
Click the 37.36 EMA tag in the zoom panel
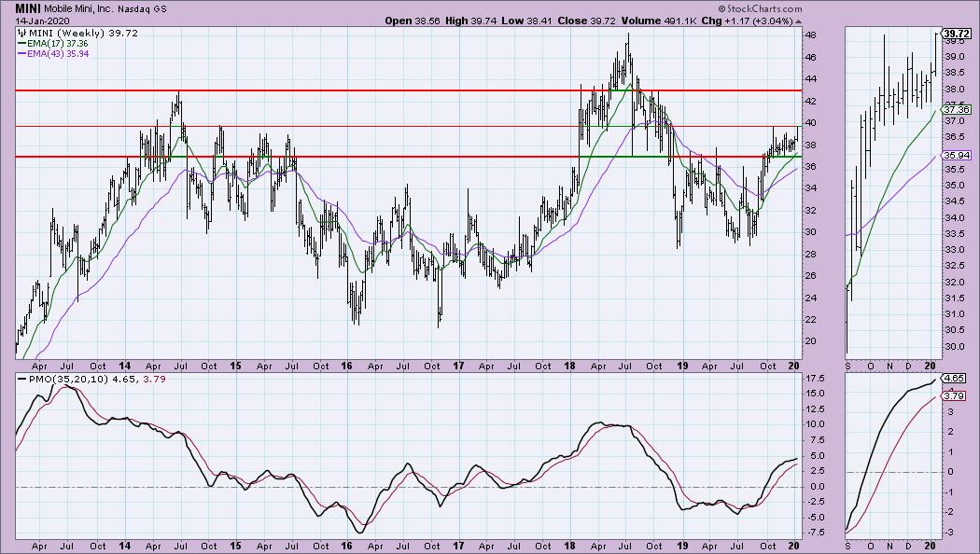point(957,109)
